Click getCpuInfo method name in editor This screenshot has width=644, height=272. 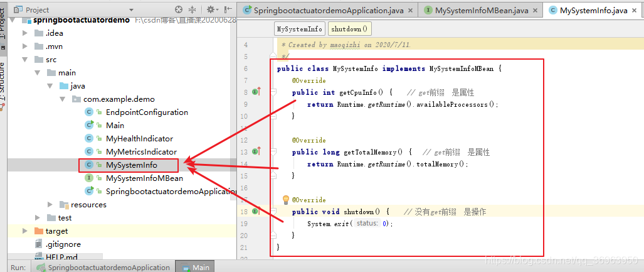tap(359, 92)
